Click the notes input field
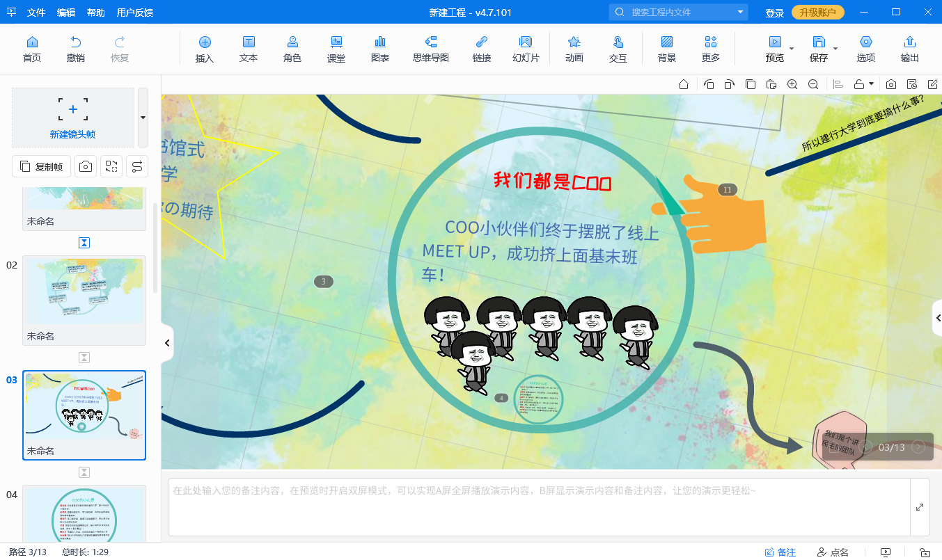 (539, 507)
